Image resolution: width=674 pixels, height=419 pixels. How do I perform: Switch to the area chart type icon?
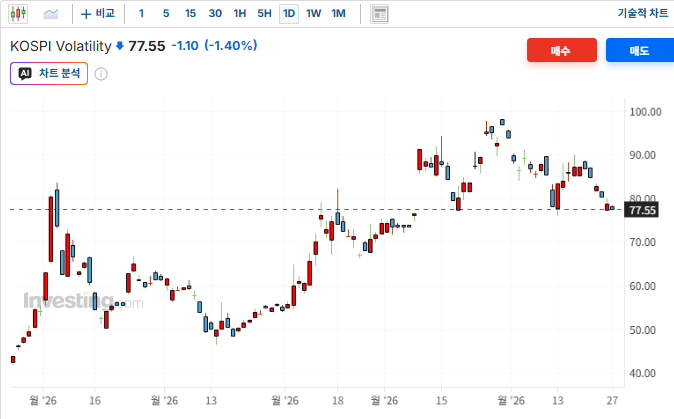click(x=51, y=14)
